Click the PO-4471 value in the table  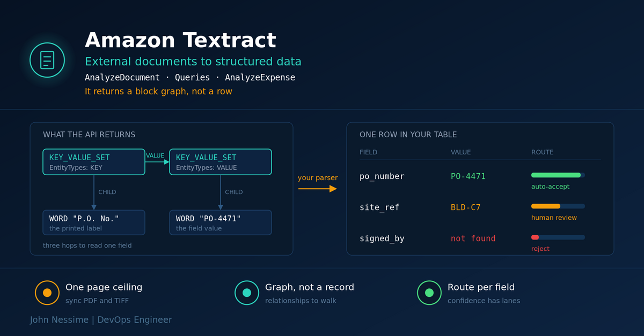(x=469, y=176)
